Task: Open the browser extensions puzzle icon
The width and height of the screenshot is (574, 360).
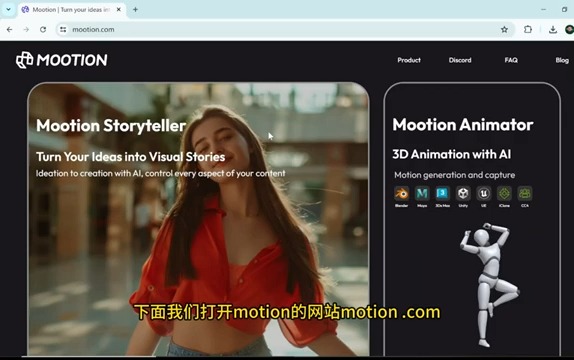Action: pos(528,30)
